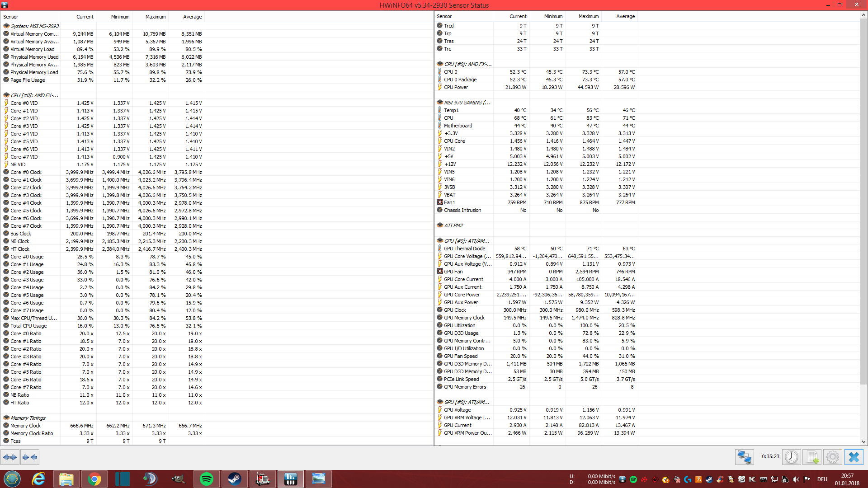The width and height of the screenshot is (868, 488).
Task: Select the GPU Thermal Diode row
Action: pyautogui.click(x=464, y=249)
